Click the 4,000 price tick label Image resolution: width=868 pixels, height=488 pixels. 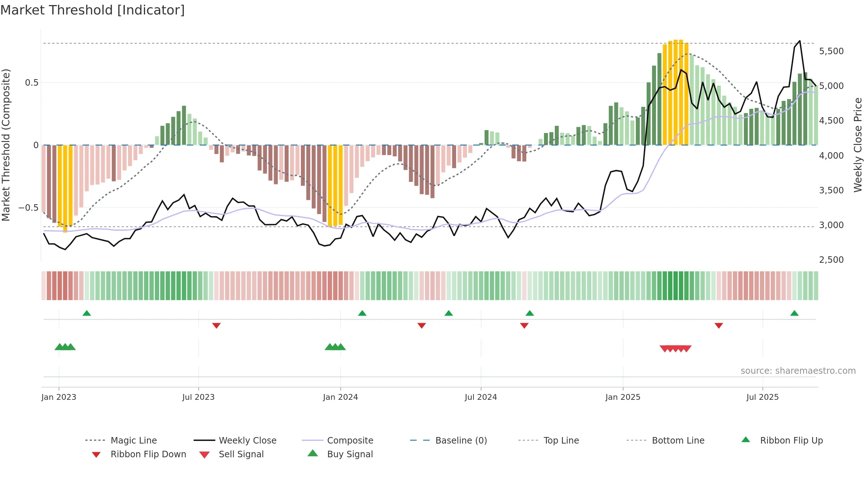tap(831, 156)
